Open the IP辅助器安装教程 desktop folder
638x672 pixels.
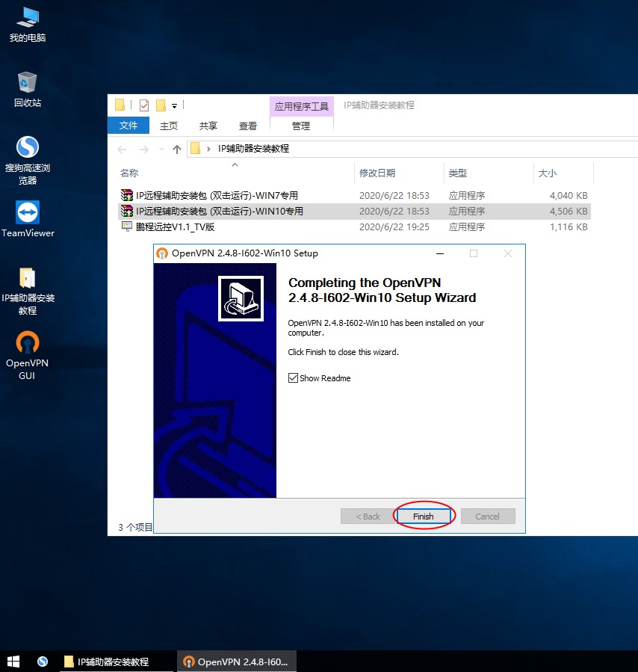28,291
